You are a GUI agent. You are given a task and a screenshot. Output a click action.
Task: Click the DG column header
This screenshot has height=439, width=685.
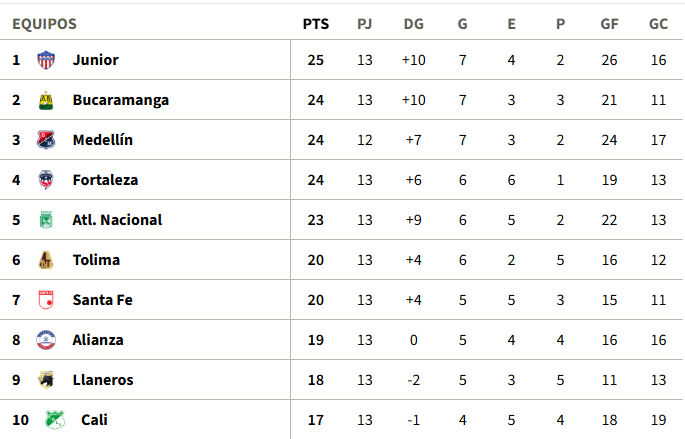414,24
